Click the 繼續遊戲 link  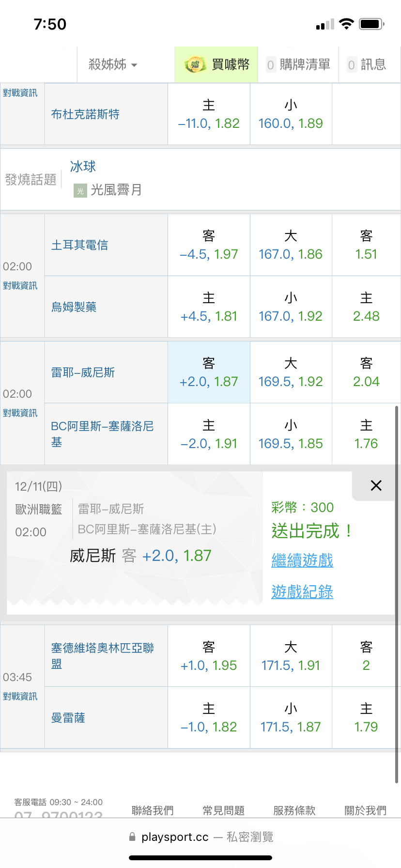[x=302, y=560]
